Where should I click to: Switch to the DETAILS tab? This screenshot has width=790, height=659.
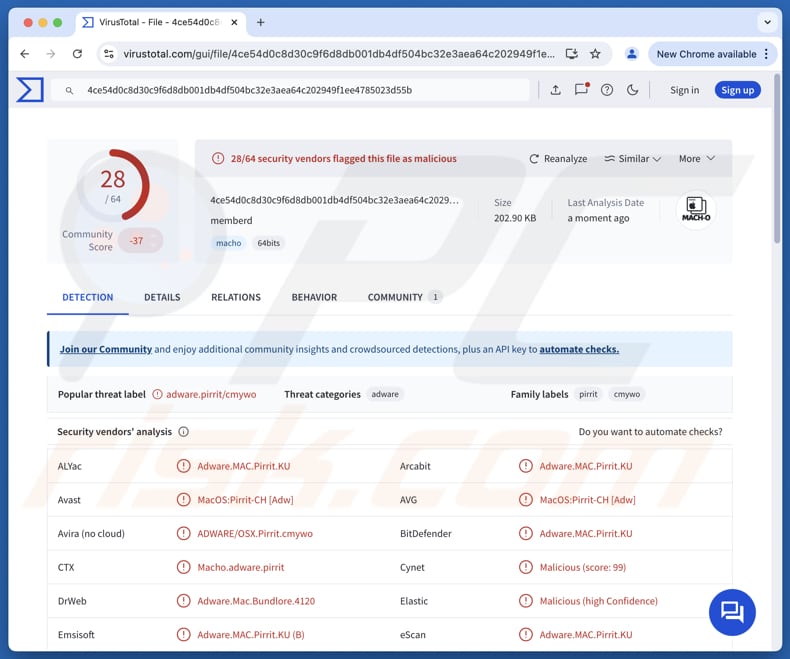point(162,297)
